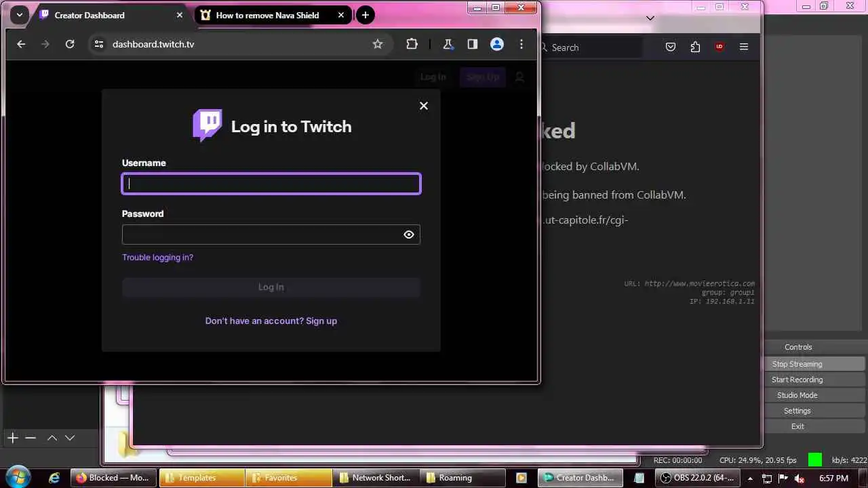Image resolution: width=868 pixels, height=488 pixels.
Task: Open Firefox extensions icon
Action: (695, 47)
